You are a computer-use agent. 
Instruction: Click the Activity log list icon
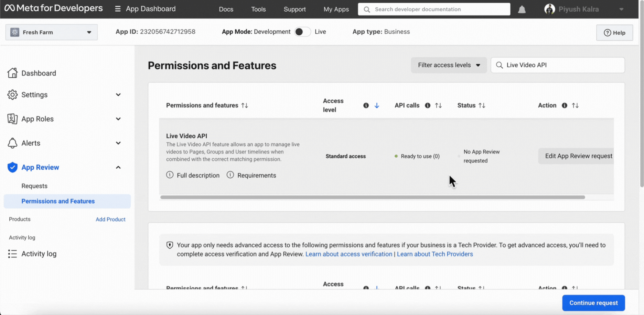tap(12, 254)
